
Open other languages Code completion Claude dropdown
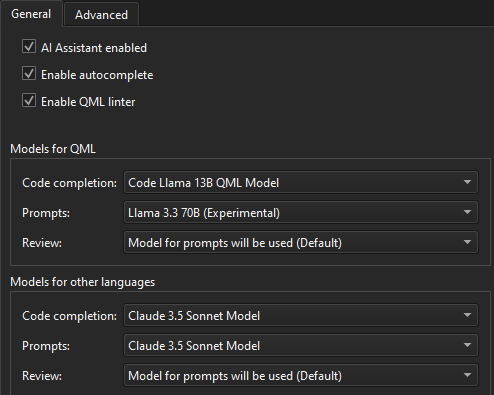point(301,315)
